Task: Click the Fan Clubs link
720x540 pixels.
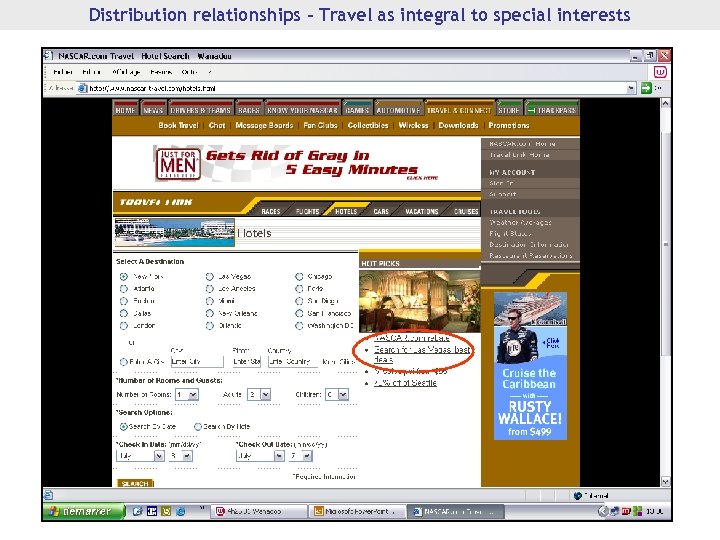Action: click(x=320, y=125)
